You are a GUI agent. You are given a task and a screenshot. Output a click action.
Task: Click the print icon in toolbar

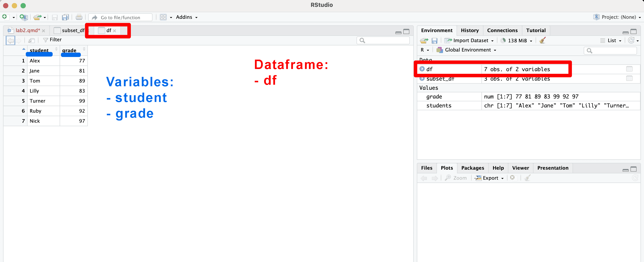tap(79, 17)
